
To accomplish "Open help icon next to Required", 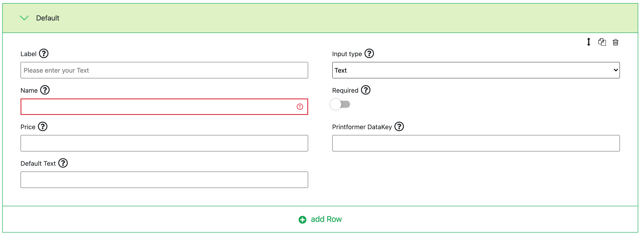I will [x=366, y=90].
